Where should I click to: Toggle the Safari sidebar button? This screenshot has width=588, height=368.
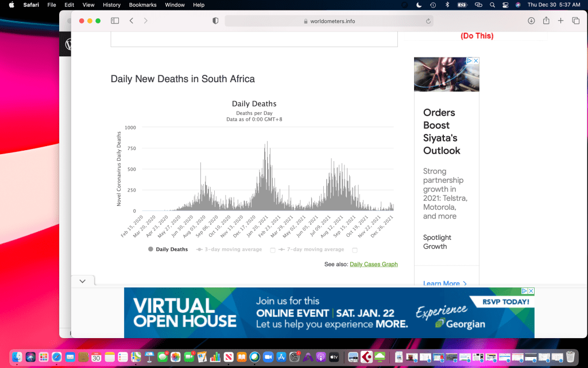coord(115,21)
